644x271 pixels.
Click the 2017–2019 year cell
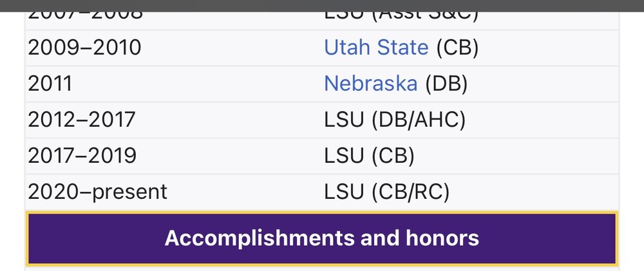pos(82,155)
